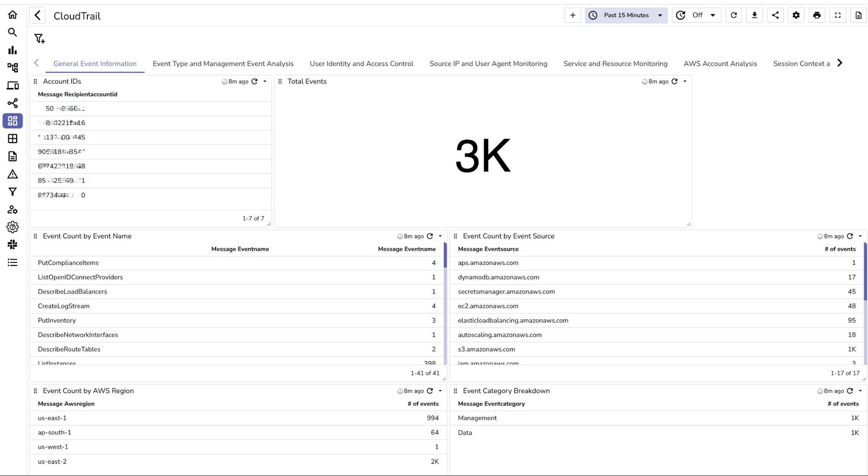Open the Home icon in the sidebar

pyautogui.click(x=13, y=15)
